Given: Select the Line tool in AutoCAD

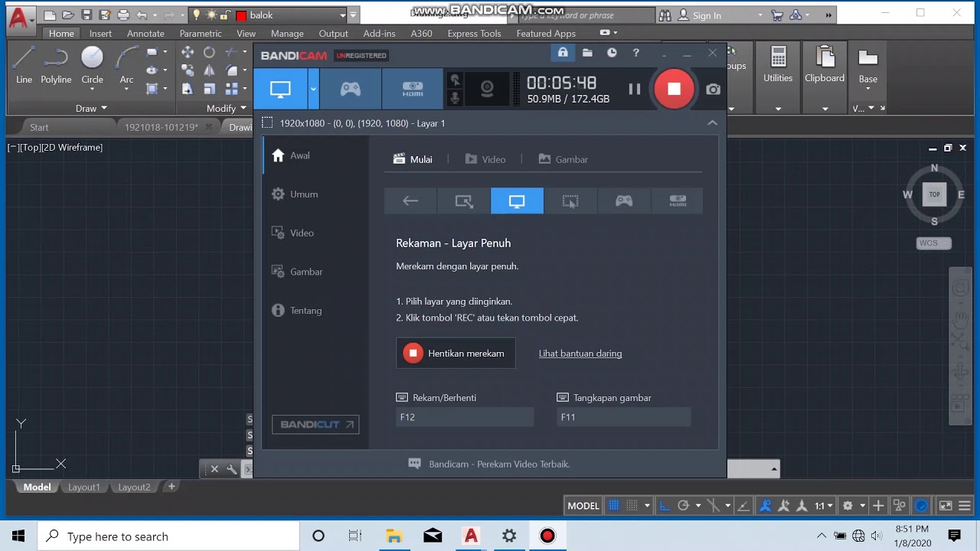Looking at the screenshot, I should (x=24, y=65).
